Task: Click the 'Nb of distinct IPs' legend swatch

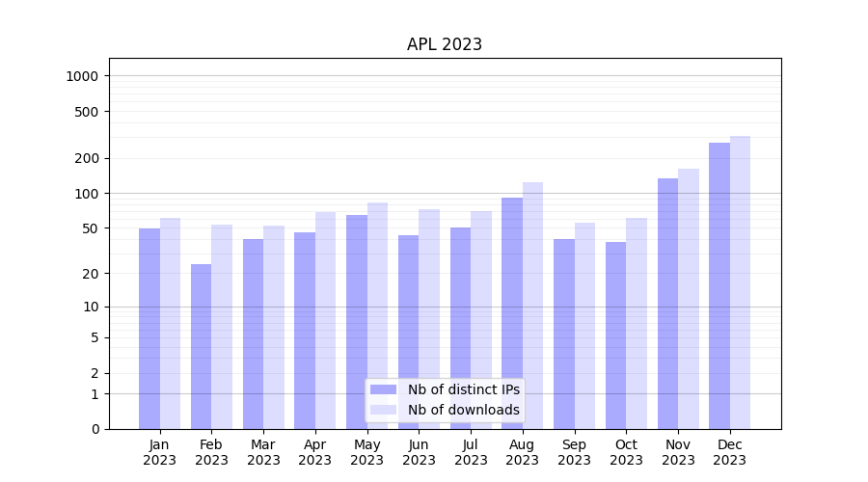Action: (383, 389)
